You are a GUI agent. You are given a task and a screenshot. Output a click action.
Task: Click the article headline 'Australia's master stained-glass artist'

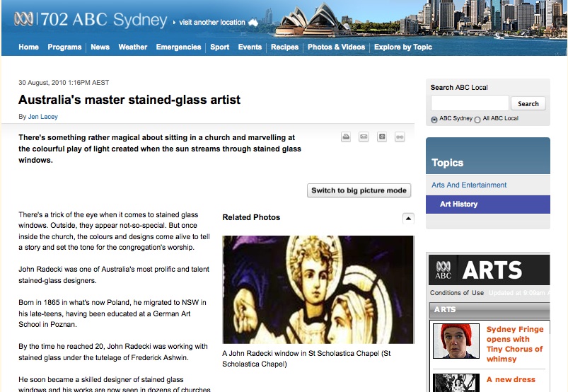pos(129,100)
